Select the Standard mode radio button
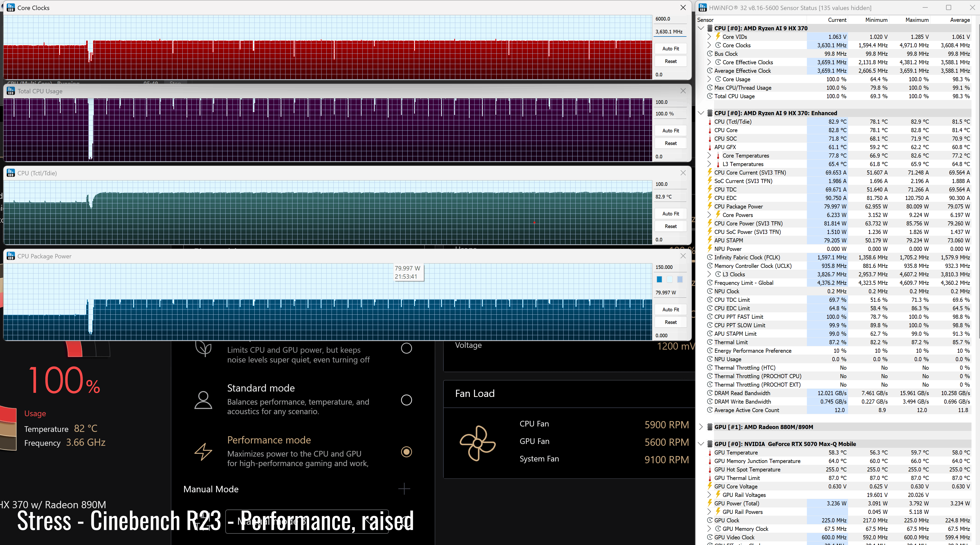Screen dimensions: 980x545 [x=406, y=400]
